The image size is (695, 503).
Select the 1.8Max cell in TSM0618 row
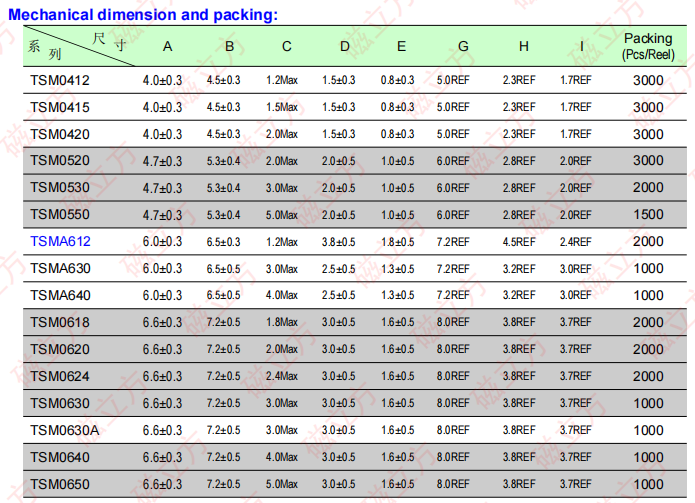[x=281, y=322]
